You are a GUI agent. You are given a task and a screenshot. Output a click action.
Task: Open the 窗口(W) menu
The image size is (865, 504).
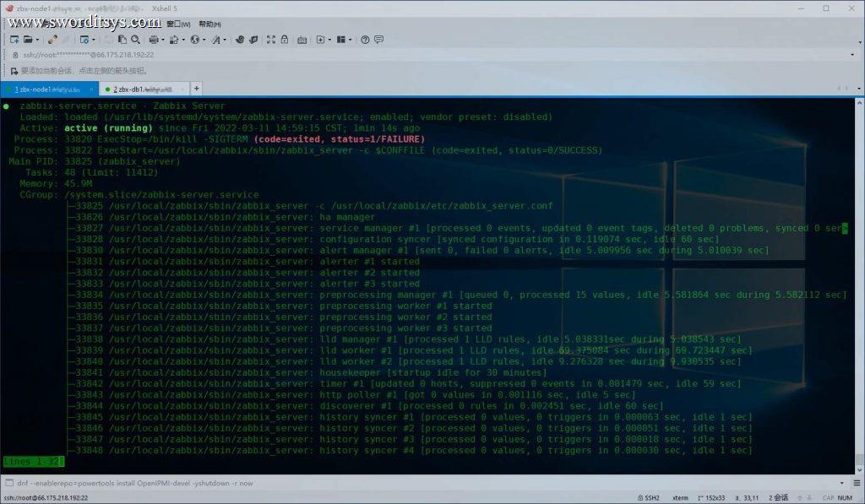(178, 24)
